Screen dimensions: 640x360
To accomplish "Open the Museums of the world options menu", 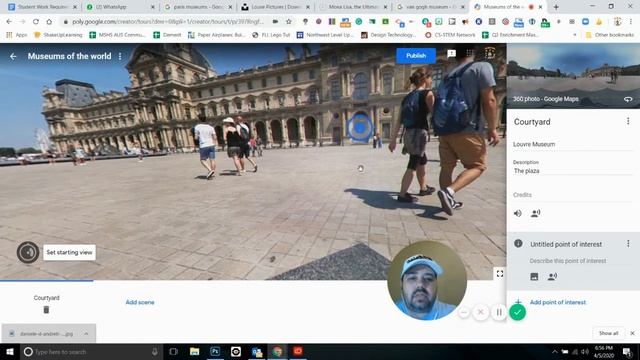I will click(x=120, y=56).
